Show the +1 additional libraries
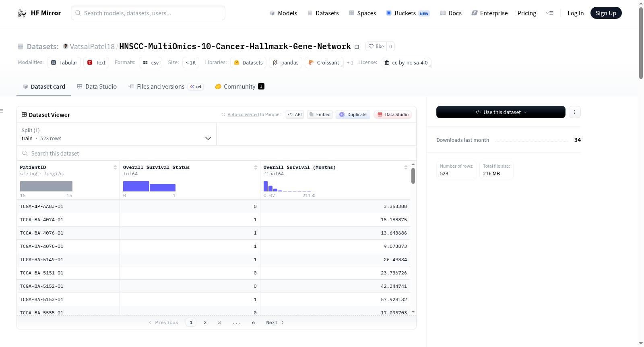The image size is (644, 347). pyautogui.click(x=350, y=62)
